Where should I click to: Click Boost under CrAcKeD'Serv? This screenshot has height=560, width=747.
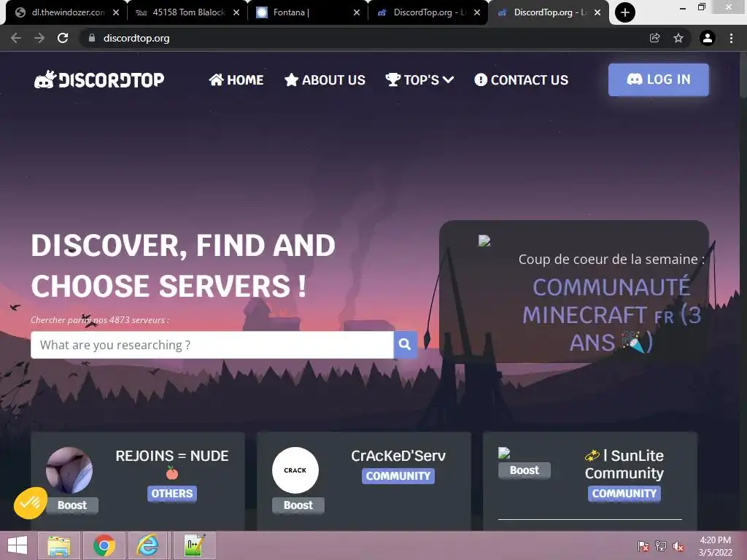pyautogui.click(x=298, y=505)
